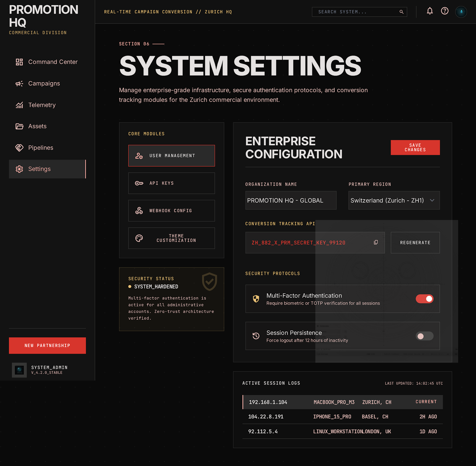Switch to API Keys module
The image size is (476, 466).
(171, 183)
